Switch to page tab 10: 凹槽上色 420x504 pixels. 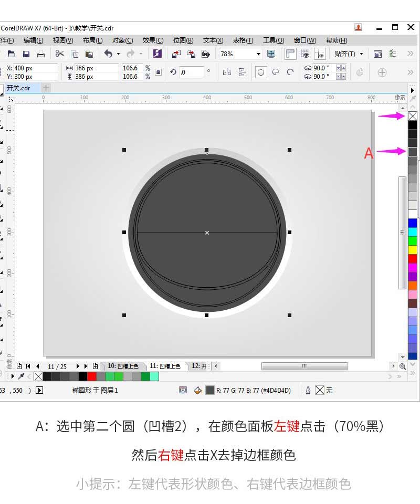coord(123,366)
